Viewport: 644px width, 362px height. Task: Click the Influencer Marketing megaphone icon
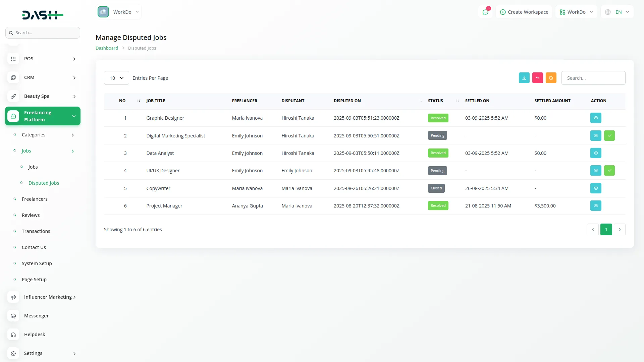coord(13,297)
